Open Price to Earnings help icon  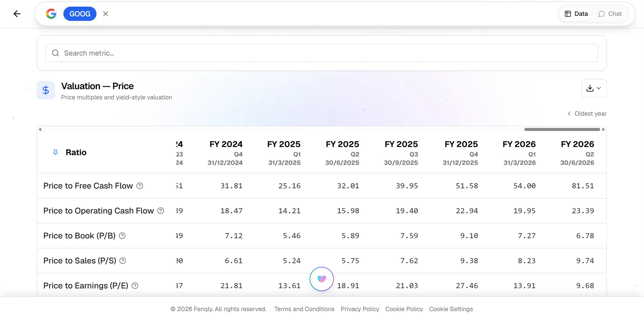tap(135, 286)
